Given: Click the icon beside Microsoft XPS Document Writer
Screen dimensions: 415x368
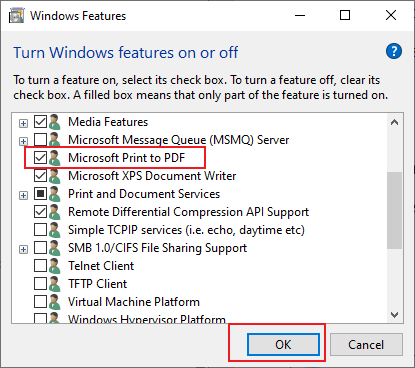Looking at the screenshot, I should pyautogui.click(x=54, y=176).
